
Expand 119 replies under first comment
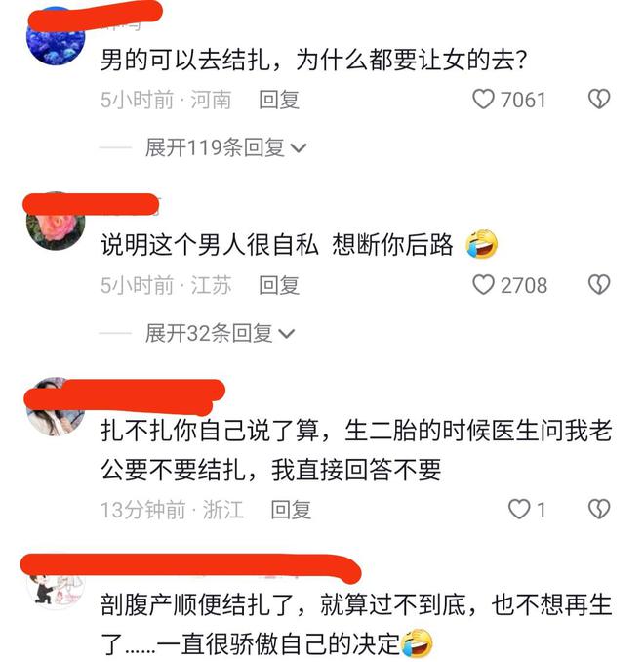point(225,147)
